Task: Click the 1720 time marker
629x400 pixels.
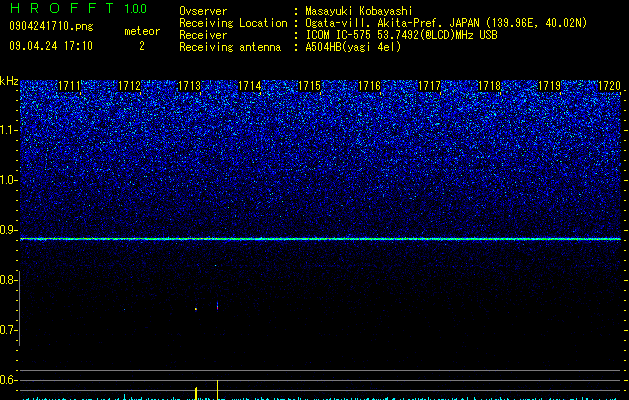Action: pos(609,86)
